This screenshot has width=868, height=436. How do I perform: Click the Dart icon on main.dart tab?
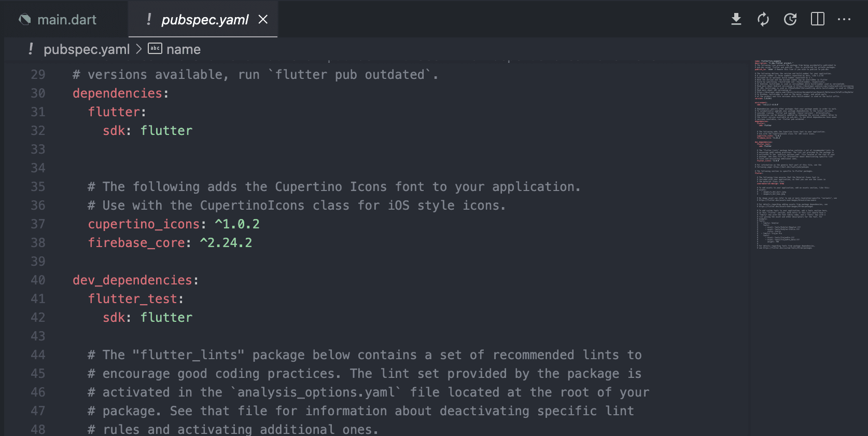(x=25, y=20)
